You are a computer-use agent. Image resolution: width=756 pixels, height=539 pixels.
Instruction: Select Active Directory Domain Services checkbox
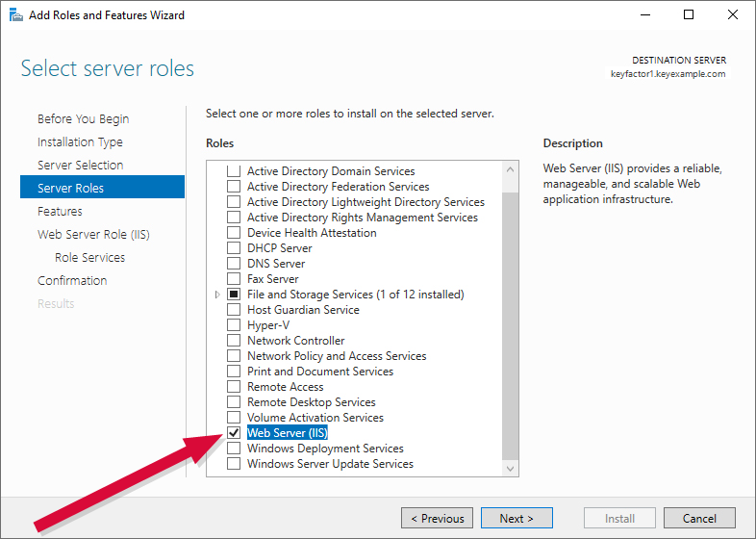(x=233, y=171)
